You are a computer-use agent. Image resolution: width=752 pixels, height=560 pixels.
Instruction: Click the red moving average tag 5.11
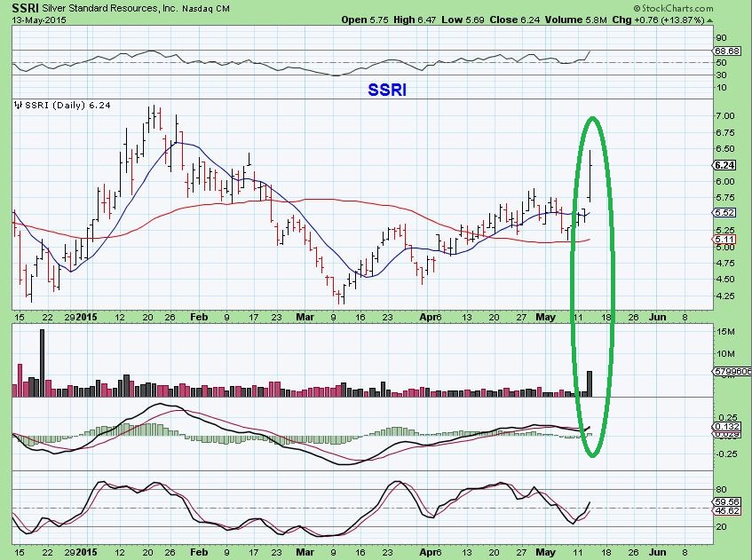coord(724,240)
